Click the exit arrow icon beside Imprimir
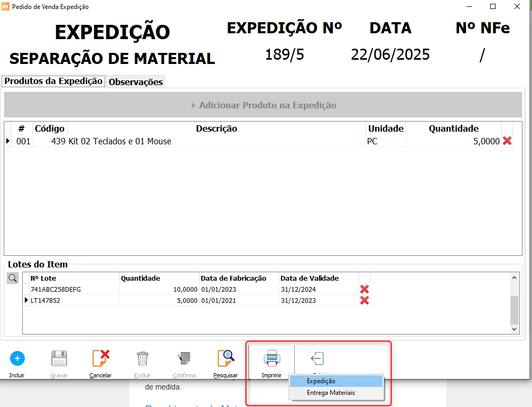 (x=317, y=358)
